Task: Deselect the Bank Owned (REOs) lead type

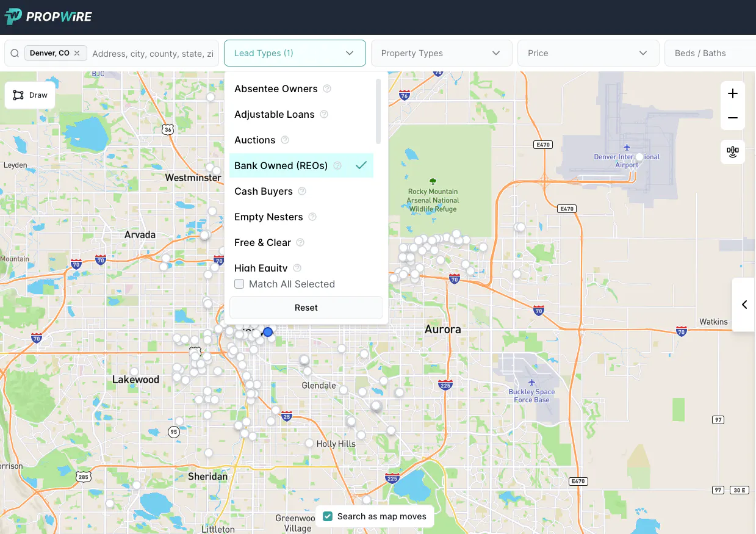Action: 281,165
